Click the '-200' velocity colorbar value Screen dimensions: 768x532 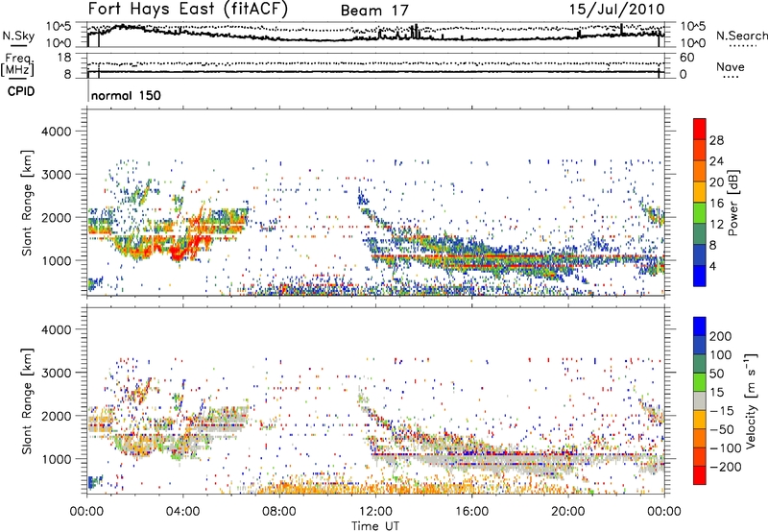[x=726, y=467]
